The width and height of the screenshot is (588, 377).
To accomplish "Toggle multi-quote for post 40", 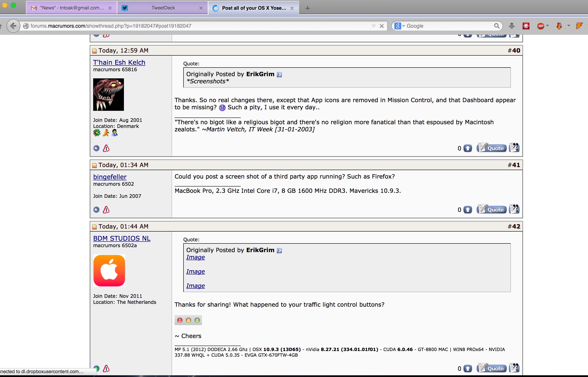I will (514, 147).
